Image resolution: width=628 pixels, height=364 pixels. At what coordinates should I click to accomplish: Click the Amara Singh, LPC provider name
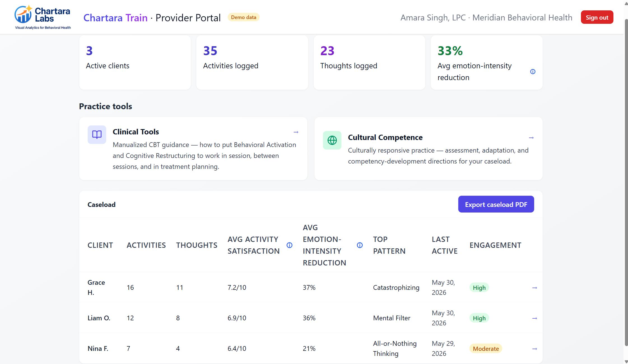433,18
